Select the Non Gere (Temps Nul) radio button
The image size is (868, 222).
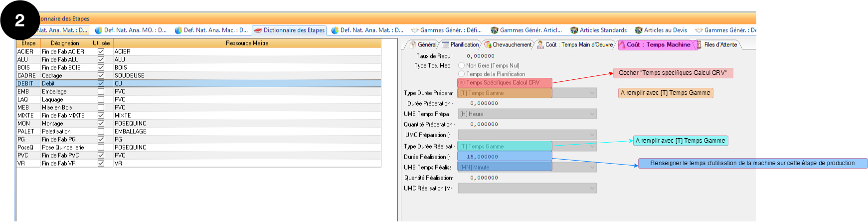(x=461, y=65)
